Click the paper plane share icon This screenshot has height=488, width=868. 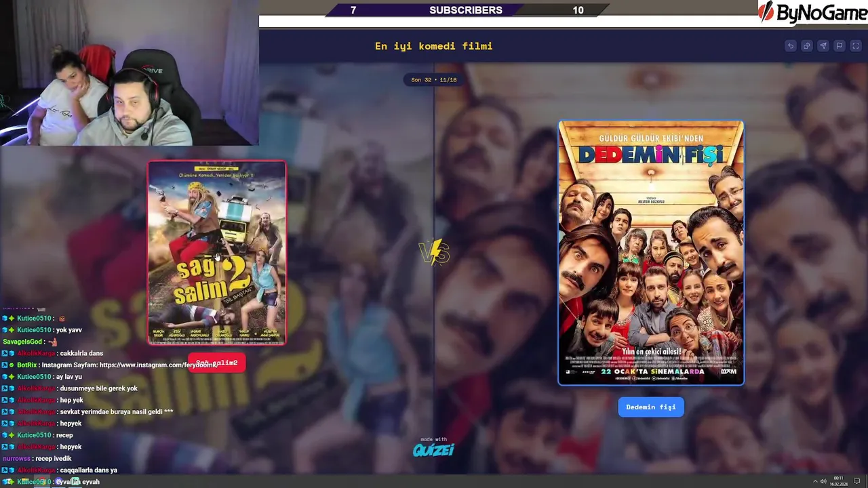[x=823, y=46]
